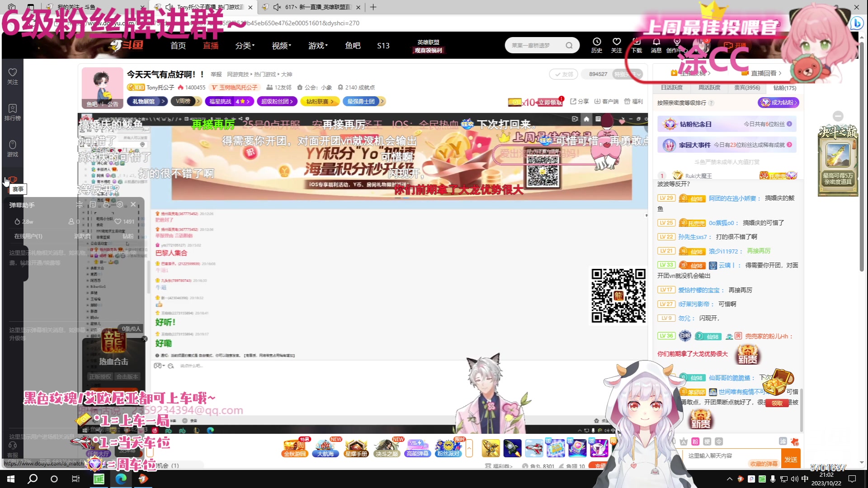Click the 发送 send button
Image resolution: width=868 pixels, height=488 pixels.
coord(791,459)
